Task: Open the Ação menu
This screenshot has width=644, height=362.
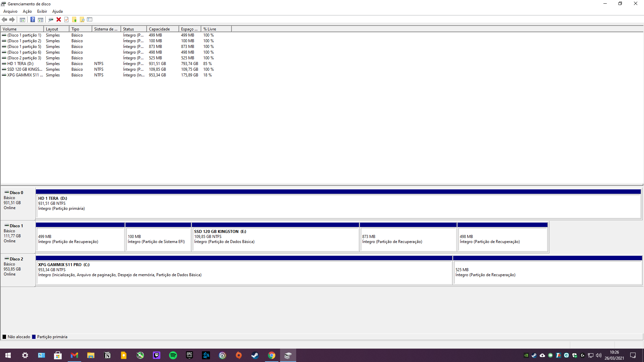Action: click(27, 11)
